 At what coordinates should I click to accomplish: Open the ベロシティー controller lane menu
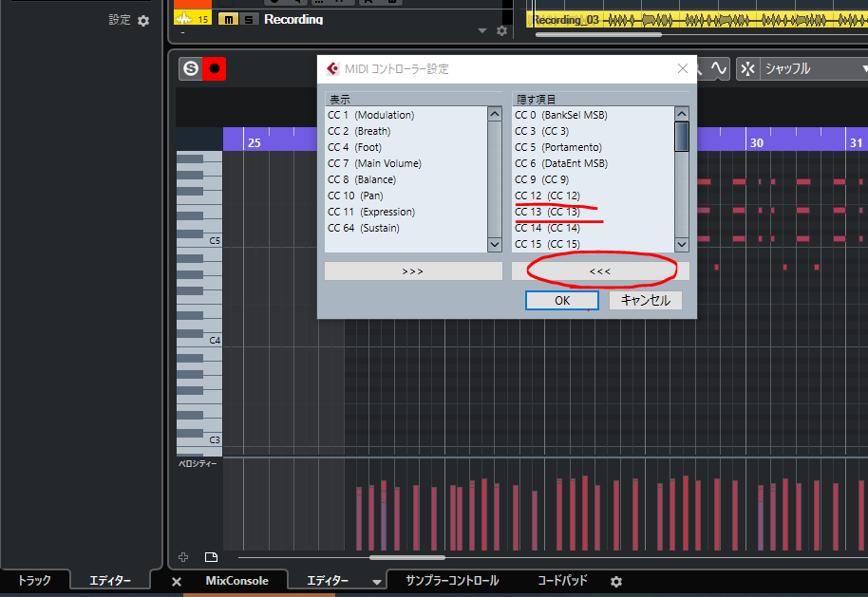[198, 464]
